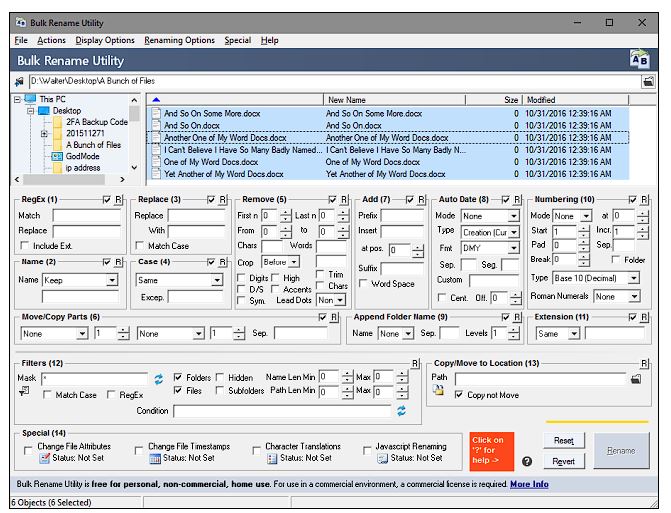The height and width of the screenshot is (513, 671).
Task: Click the R reset icon for Numbering (10)
Action: (x=644, y=199)
